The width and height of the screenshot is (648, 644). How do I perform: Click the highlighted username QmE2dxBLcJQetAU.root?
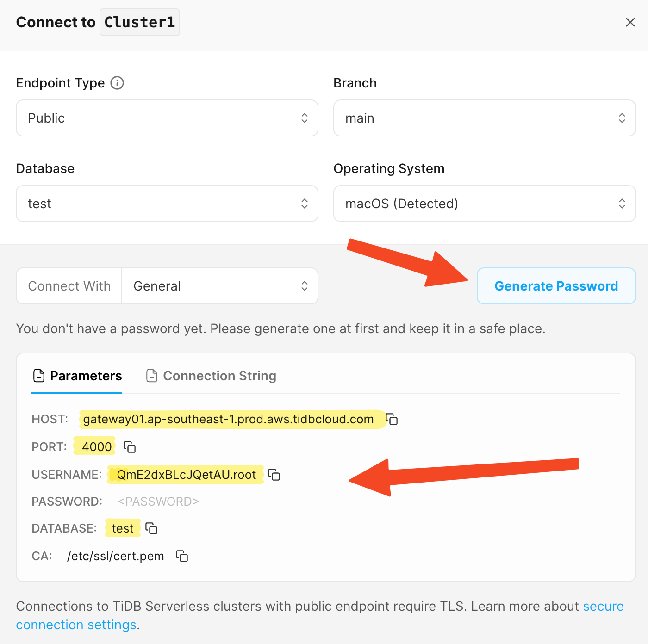coord(186,475)
